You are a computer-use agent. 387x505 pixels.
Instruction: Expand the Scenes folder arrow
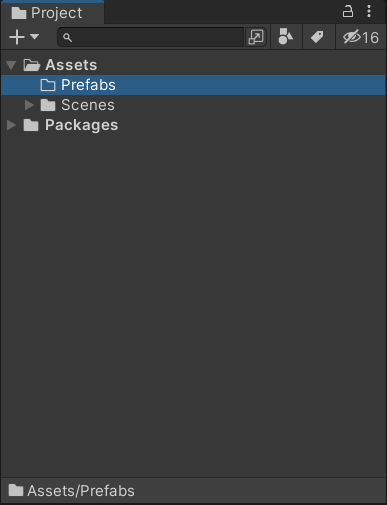click(29, 105)
